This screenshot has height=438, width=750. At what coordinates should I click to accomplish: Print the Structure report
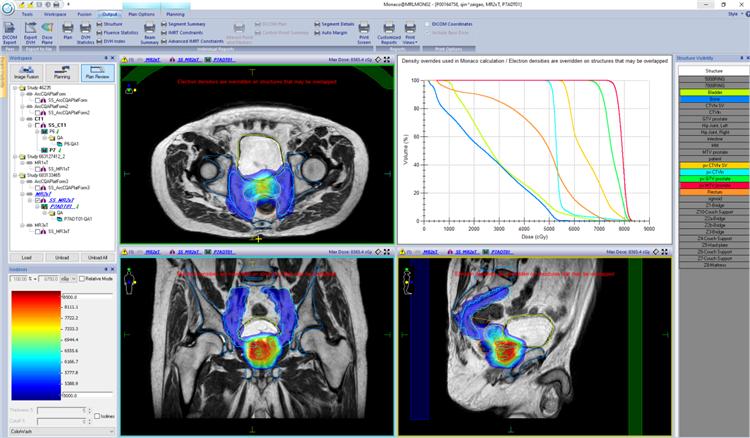tap(110, 24)
